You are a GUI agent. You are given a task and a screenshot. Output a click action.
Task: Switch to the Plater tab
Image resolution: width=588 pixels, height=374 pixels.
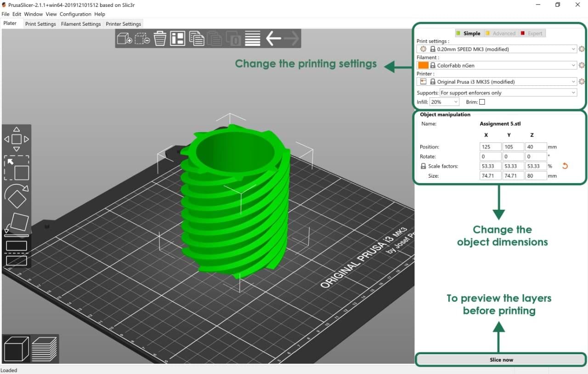point(10,23)
